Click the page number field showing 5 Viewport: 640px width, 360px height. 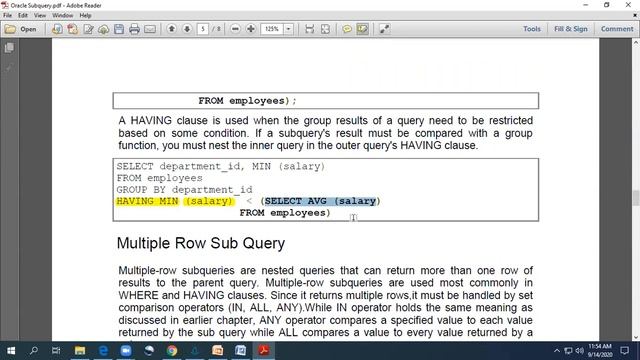pos(203,29)
